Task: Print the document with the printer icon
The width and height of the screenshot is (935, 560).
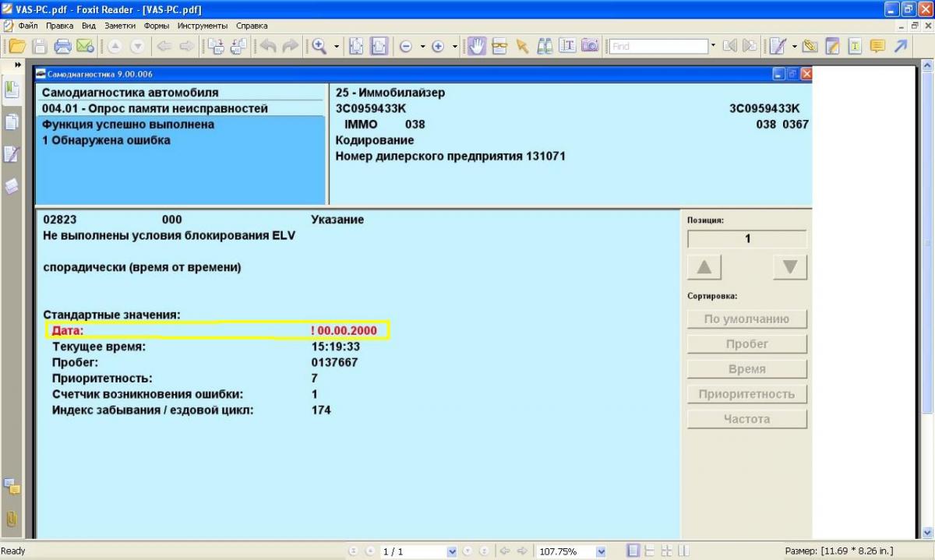Action: click(62, 46)
